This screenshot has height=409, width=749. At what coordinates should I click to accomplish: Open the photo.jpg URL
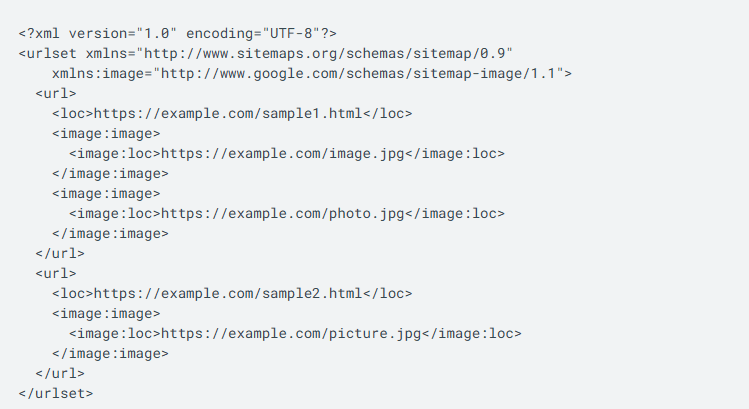tap(283, 213)
